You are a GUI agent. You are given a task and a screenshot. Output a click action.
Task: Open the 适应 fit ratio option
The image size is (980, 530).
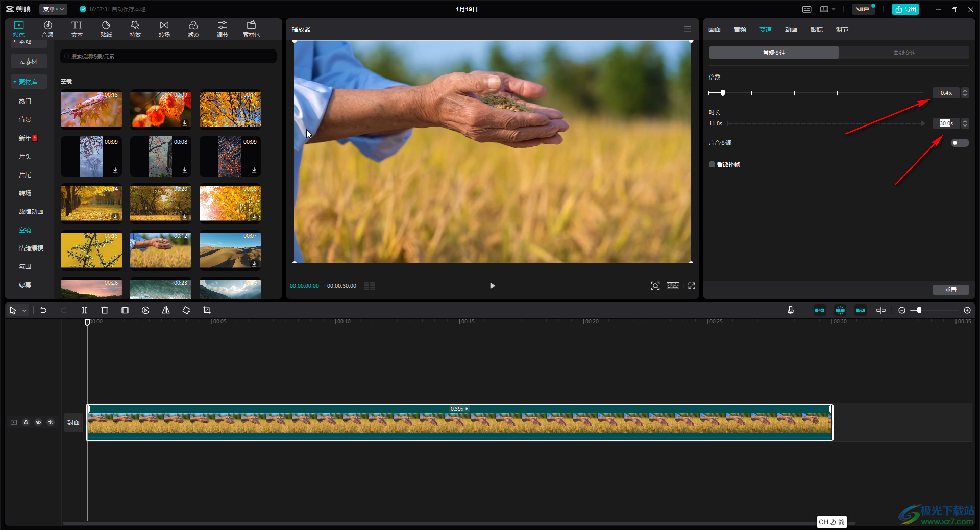click(673, 286)
